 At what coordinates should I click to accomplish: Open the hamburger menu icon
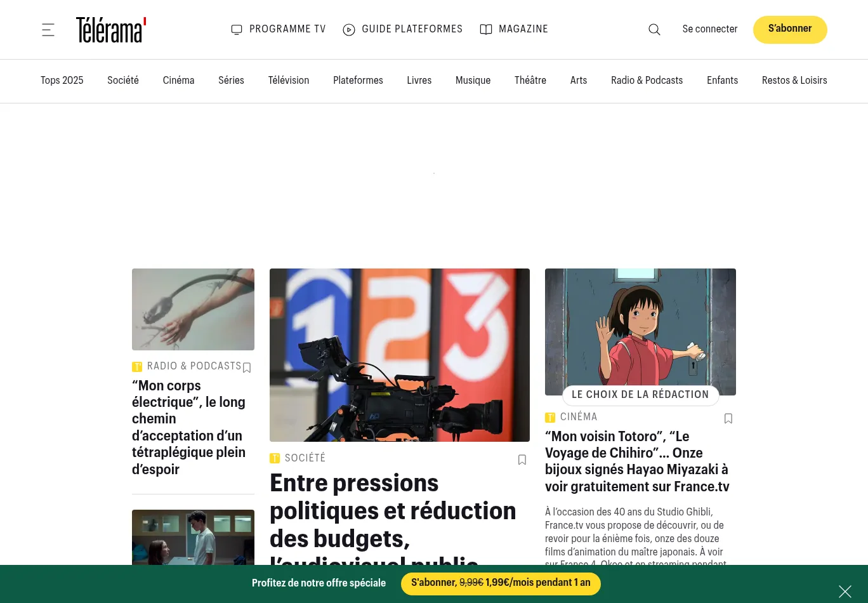pos(48,30)
